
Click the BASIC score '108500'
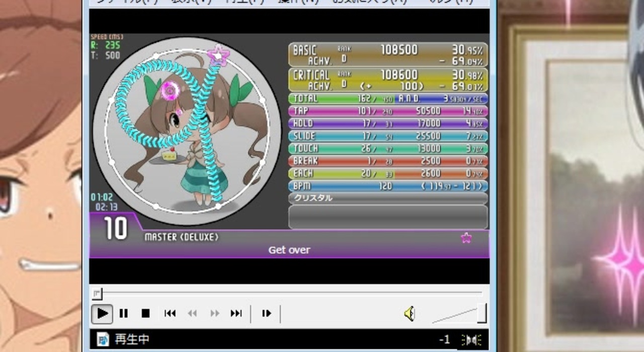click(399, 50)
